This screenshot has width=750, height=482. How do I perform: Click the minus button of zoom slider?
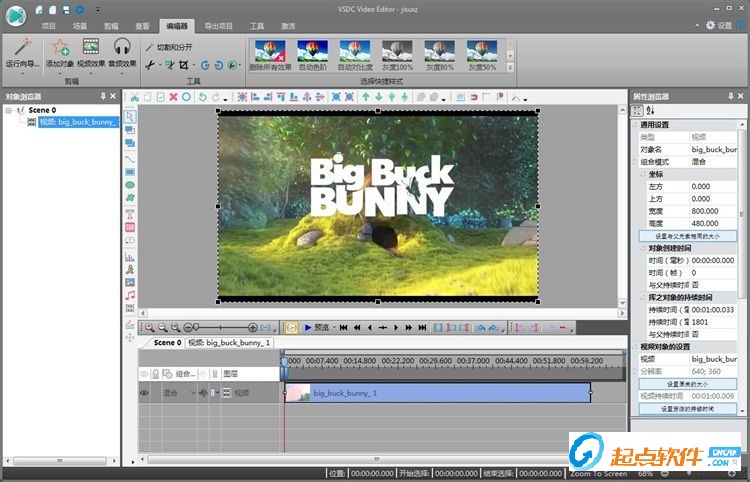point(188,328)
